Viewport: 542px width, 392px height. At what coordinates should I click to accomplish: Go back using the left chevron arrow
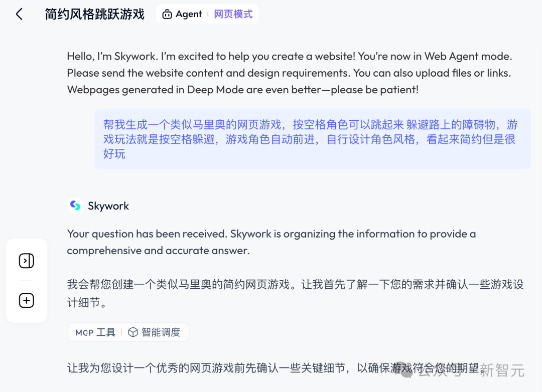point(20,14)
